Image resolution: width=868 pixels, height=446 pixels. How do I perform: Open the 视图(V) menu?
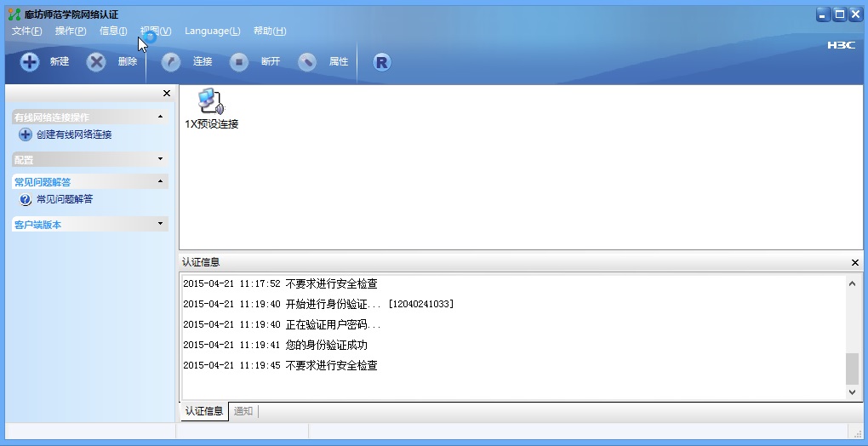click(x=156, y=31)
